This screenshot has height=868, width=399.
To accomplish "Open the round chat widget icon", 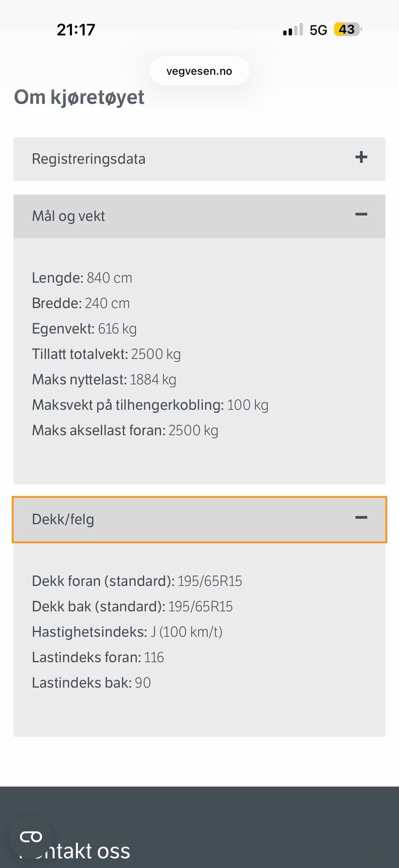I will (31, 837).
